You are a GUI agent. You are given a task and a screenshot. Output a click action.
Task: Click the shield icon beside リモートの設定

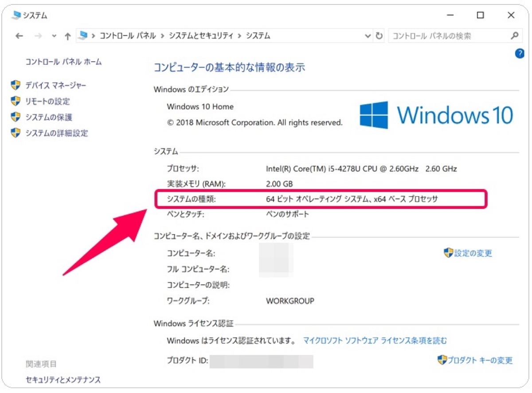pos(16,101)
